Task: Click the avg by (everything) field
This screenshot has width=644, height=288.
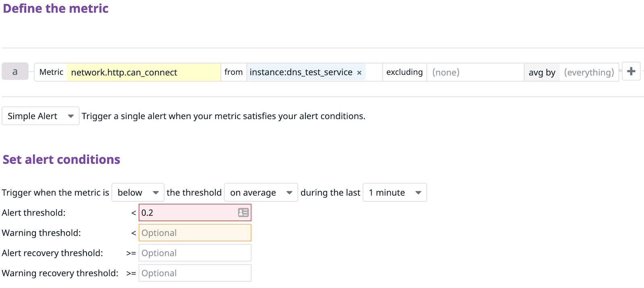Action: pyautogui.click(x=589, y=72)
